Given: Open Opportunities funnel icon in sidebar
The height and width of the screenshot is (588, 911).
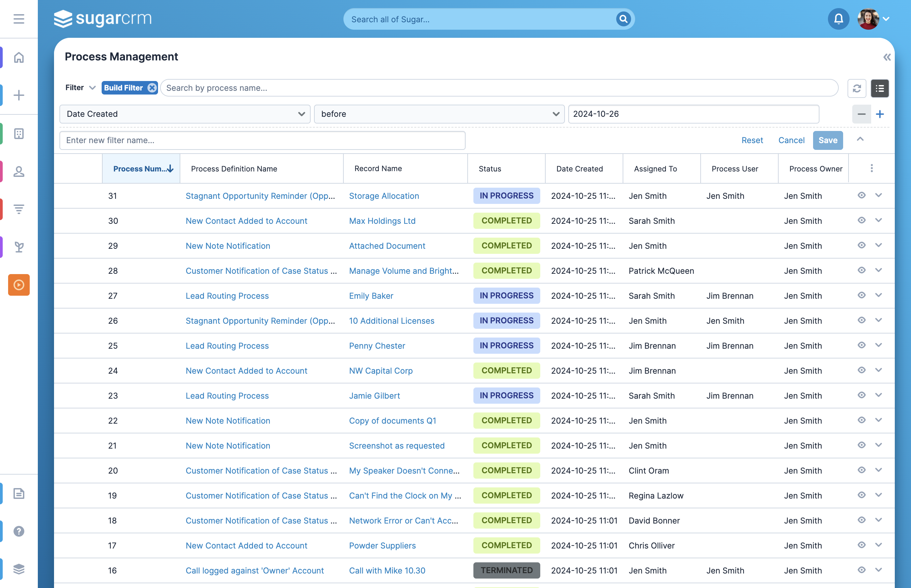Looking at the screenshot, I should click(19, 209).
